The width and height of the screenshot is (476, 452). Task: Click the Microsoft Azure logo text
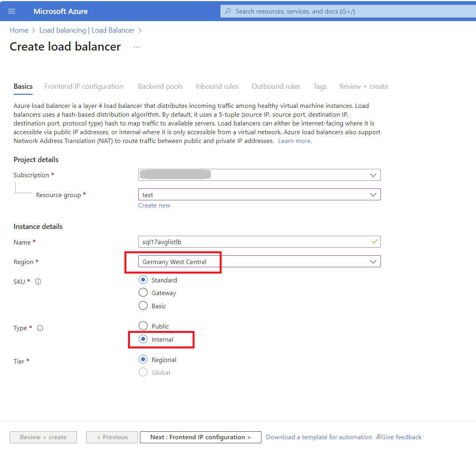pos(61,11)
